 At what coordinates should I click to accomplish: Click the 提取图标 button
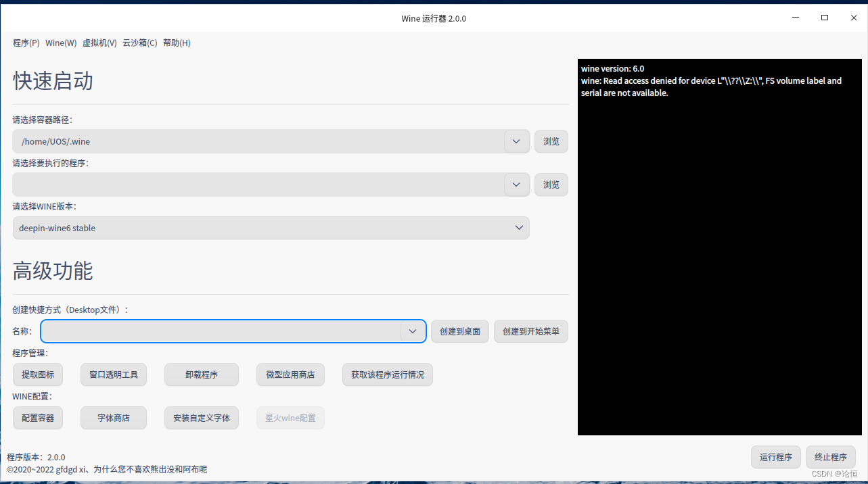pyautogui.click(x=38, y=374)
